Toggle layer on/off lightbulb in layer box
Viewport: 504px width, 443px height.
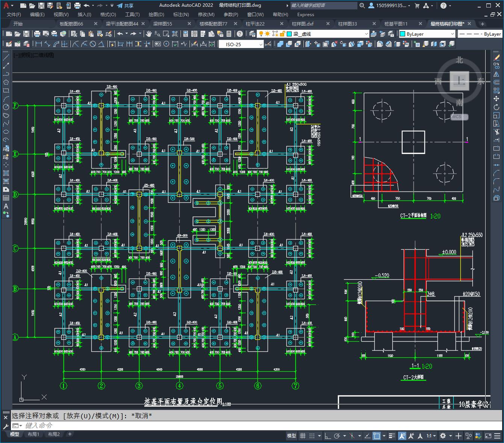point(261,34)
